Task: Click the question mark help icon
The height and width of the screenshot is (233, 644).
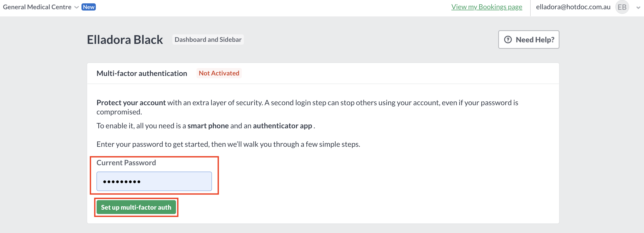Action: 508,40
